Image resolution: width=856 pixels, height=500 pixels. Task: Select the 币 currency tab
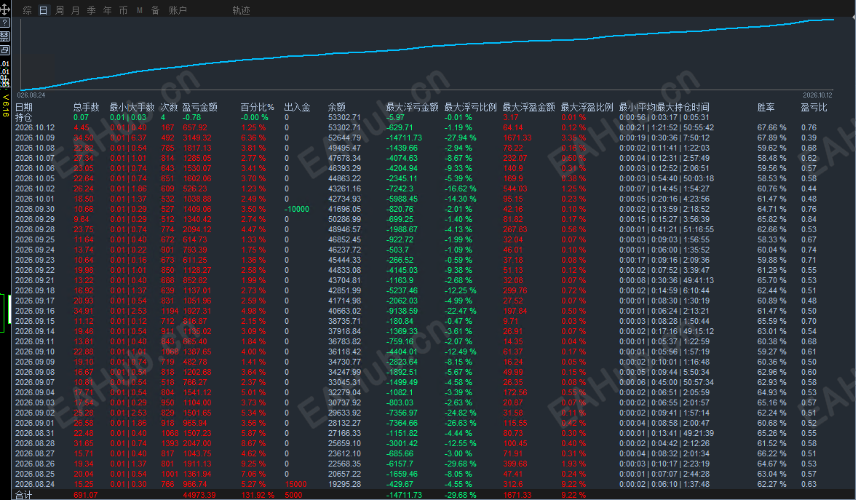pyautogui.click(x=123, y=10)
